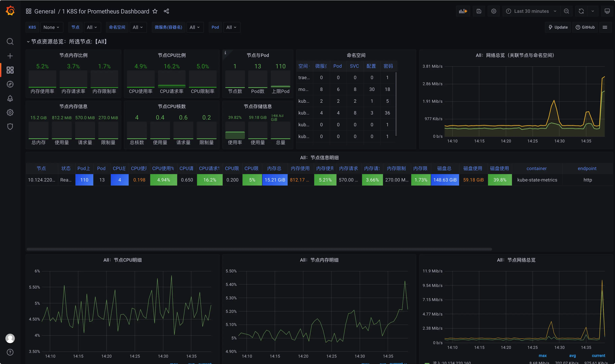Open panel menu from All: 节点CPU明细 title
The width and height of the screenshot is (615, 364).
pos(123,260)
